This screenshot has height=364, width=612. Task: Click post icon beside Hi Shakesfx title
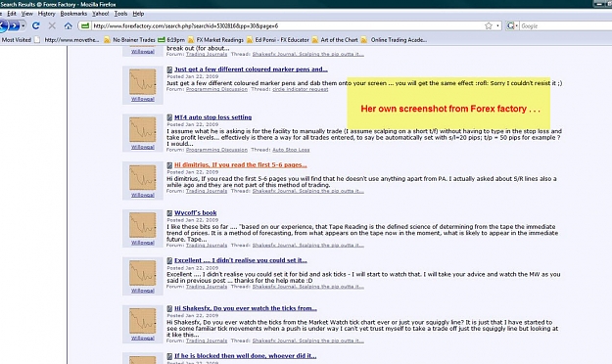coord(169,308)
